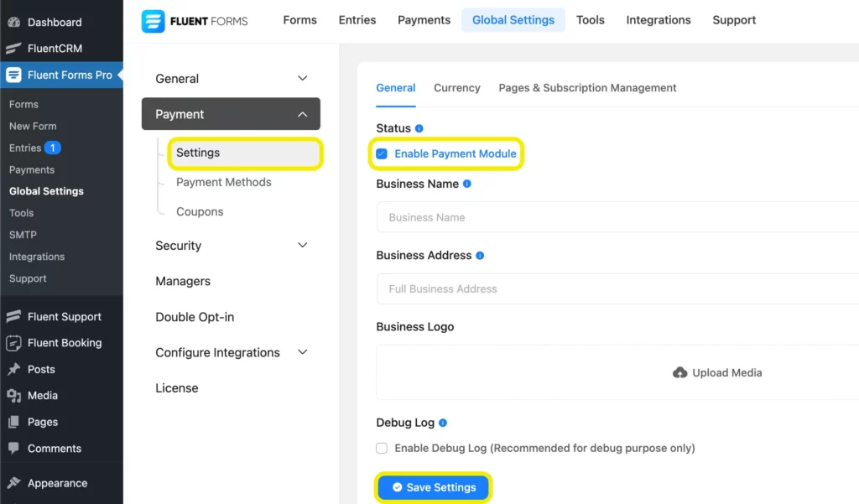The height and width of the screenshot is (504, 859).
Task: Select the General payment settings tab
Action: pos(396,88)
